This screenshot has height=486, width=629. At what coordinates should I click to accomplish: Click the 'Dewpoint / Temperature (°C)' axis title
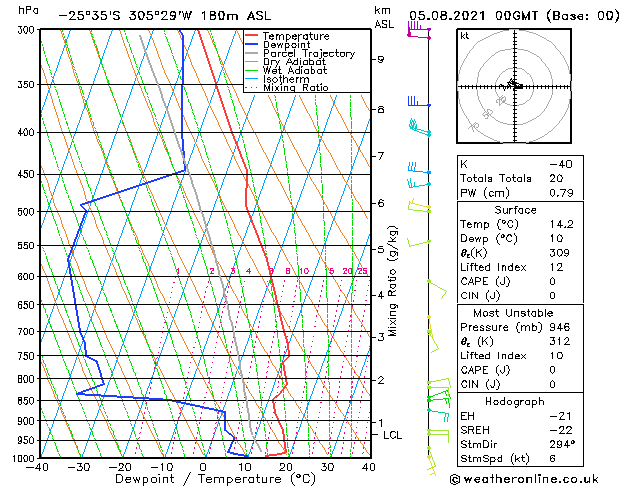click(215, 479)
